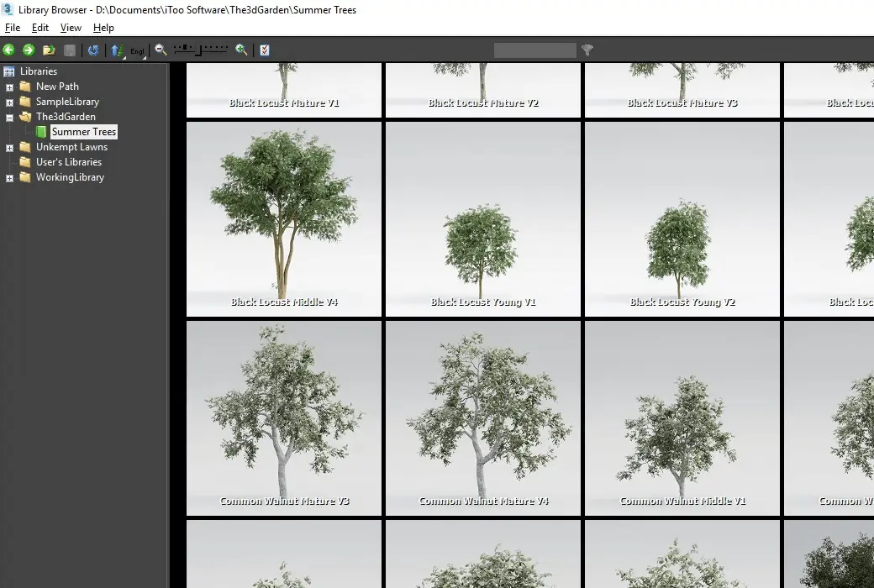Open the Help menu
Image resolution: width=874 pixels, height=588 pixels.
point(103,28)
